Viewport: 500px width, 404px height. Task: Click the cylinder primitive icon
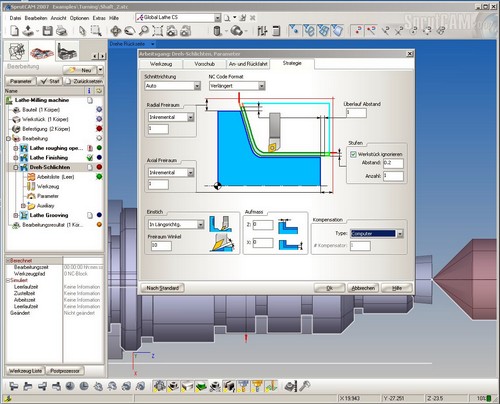coord(217,31)
